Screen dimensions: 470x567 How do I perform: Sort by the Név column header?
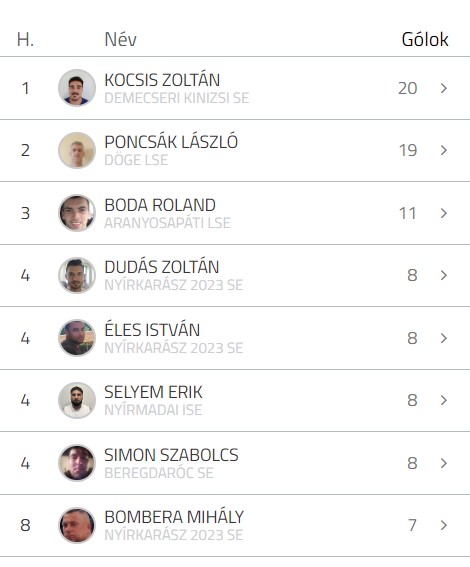click(x=120, y=39)
